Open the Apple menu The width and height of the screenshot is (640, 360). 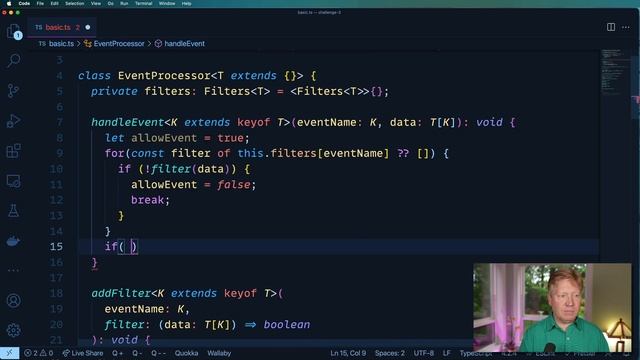9,3
